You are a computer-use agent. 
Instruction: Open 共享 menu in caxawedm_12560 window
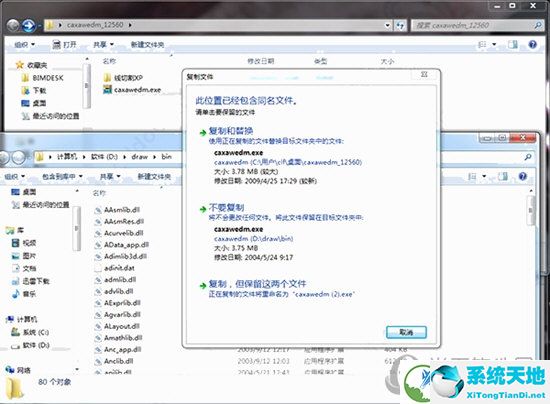[x=103, y=45]
